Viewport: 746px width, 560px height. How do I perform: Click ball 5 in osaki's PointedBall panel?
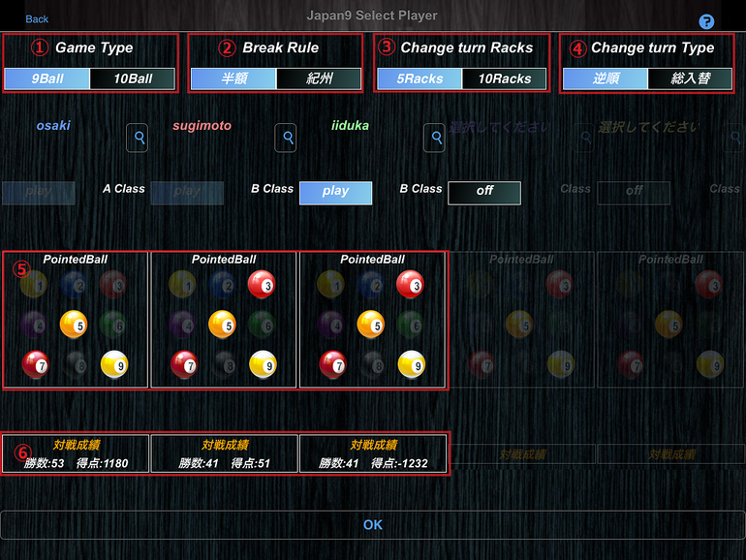[x=74, y=325]
